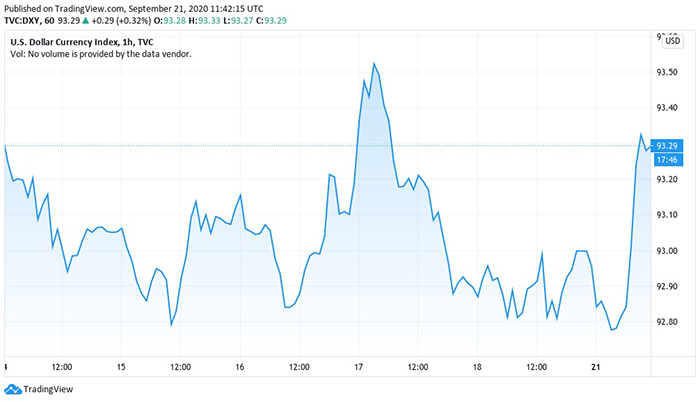The image size is (700, 402).
Task: Click the 92.90 price axis label
Action: [668, 287]
